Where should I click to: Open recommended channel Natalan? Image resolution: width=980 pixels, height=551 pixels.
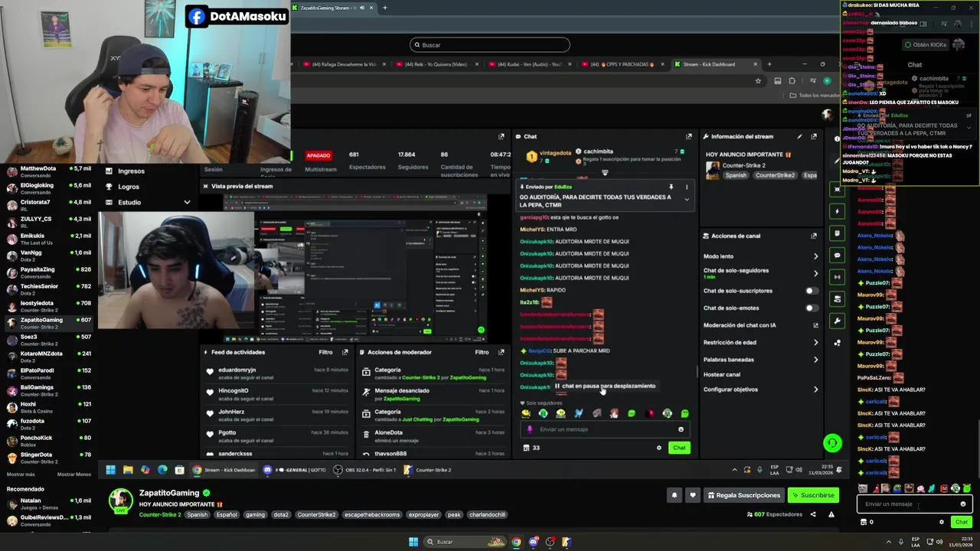tap(49, 504)
